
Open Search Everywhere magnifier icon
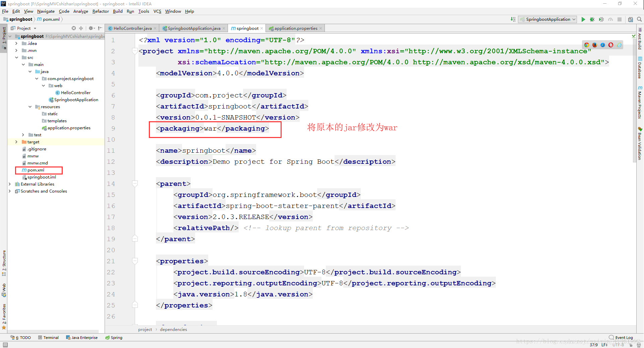(639, 19)
